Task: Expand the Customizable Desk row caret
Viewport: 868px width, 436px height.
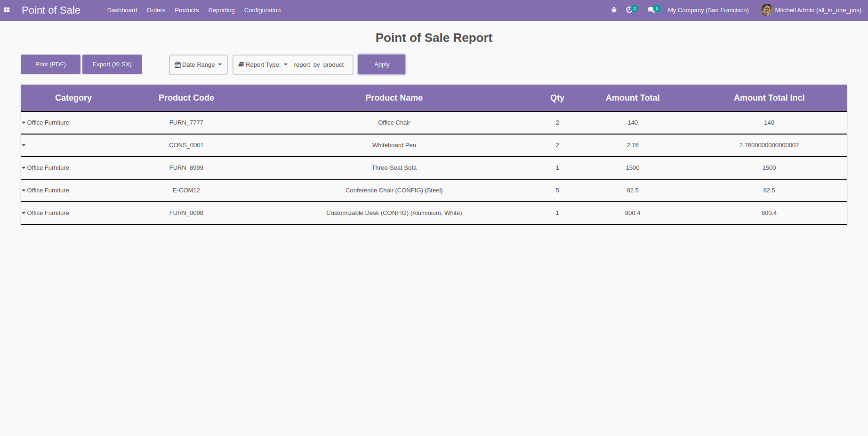Action: click(x=24, y=213)
